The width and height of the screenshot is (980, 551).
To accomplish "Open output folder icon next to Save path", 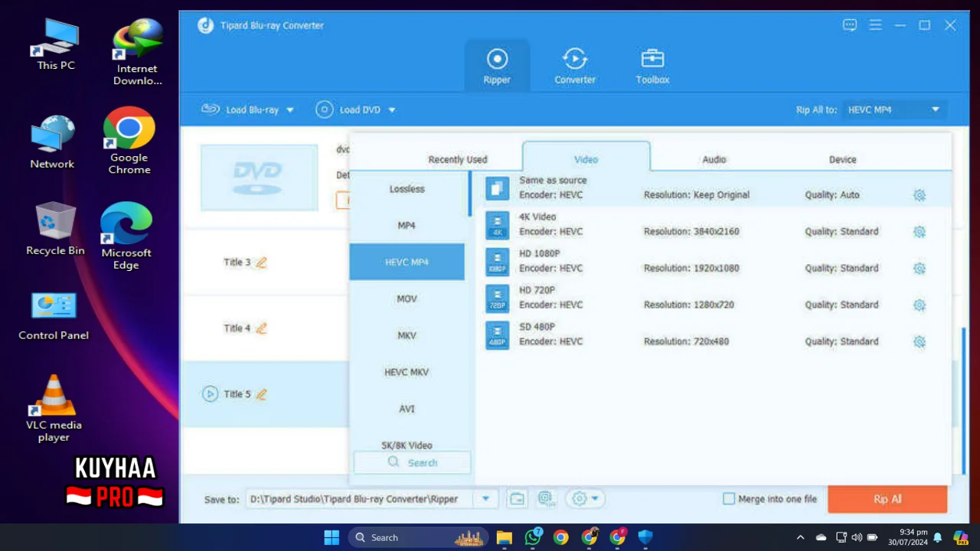I will [518, 499].
